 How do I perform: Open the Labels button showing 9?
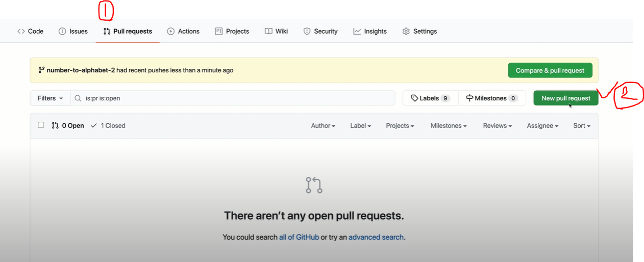tap(430, 98)
